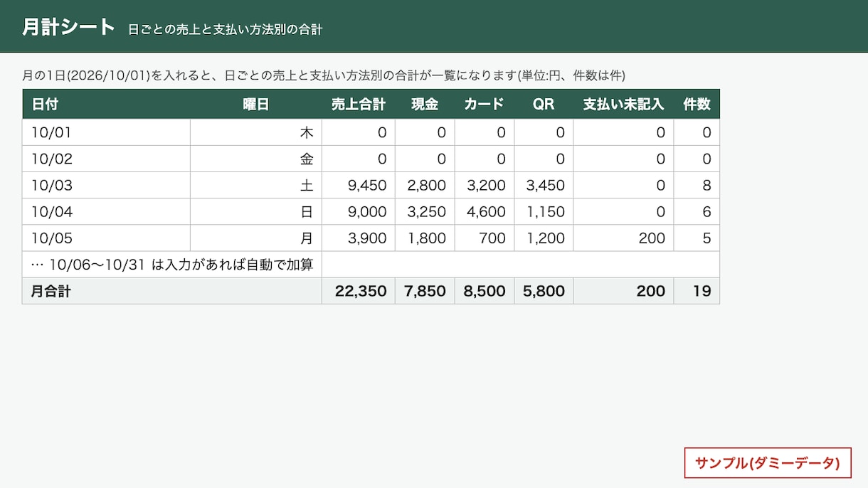Select QR value 1,150

coord(544,212)
